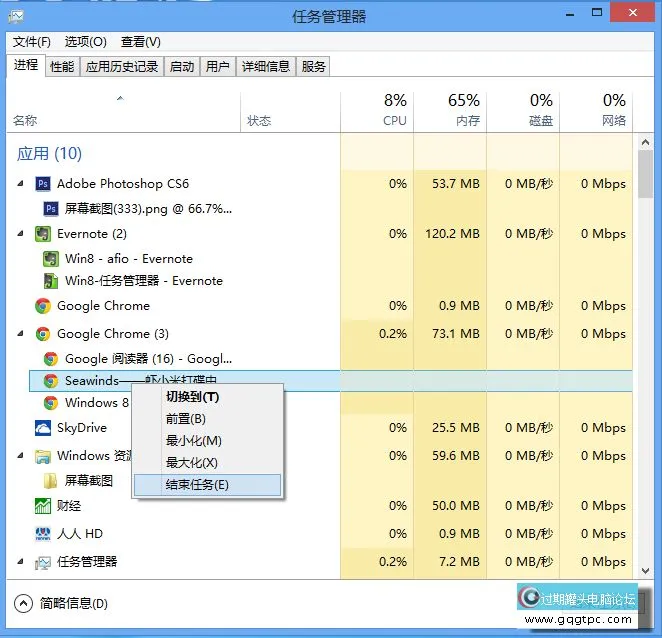Collapse the 任务管理器 process group
Viewport: 662px width, 638px height.
[20, 562]
